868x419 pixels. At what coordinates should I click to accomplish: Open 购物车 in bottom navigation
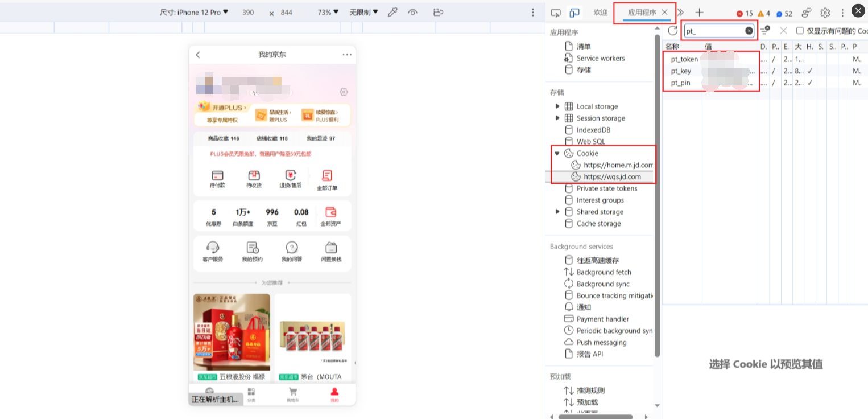click(293, 395)
